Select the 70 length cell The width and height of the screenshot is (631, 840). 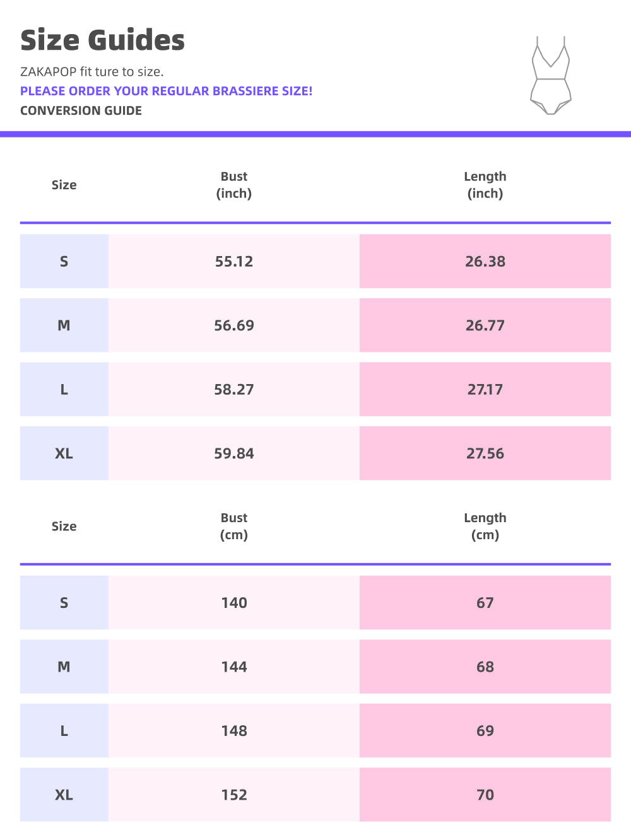point(485,795)
